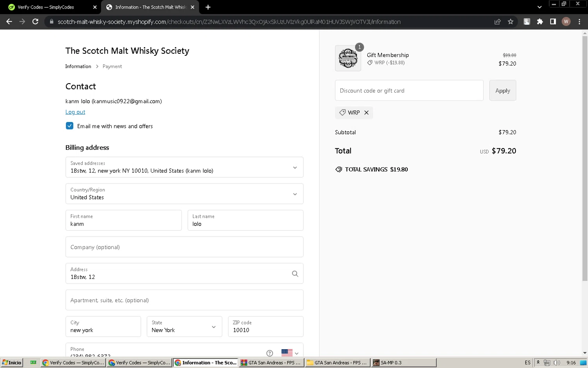Open the Chrome three-dot menu
Viewport: 588px width, 368px height.
pyautogui.click(x=579, y=22)
